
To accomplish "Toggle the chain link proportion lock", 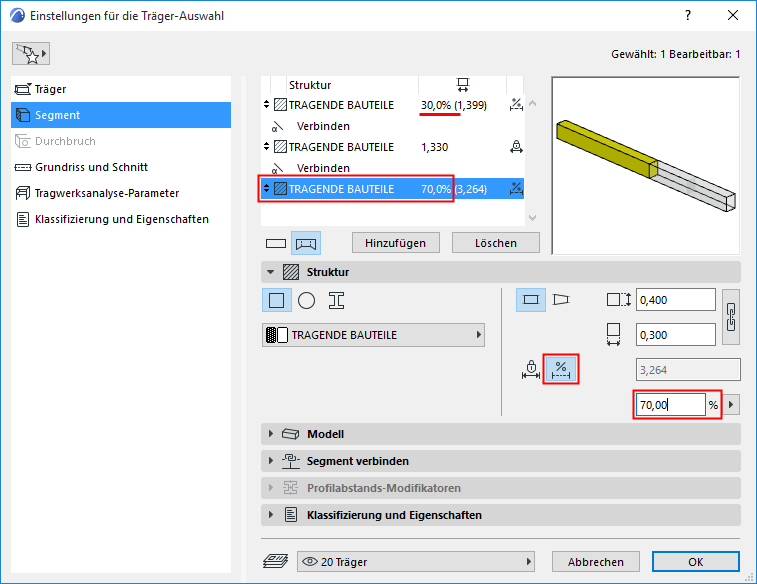I will pyautogui.click(x=731, y=317).
